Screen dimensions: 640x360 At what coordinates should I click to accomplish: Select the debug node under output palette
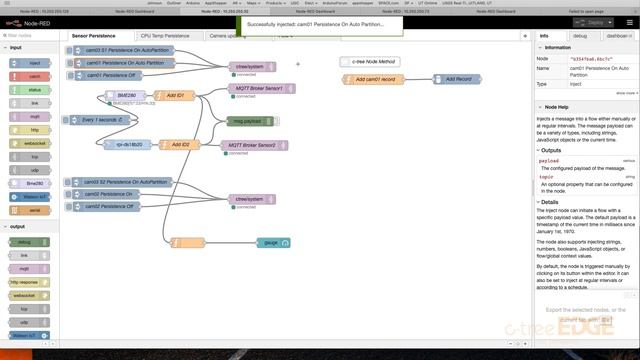click(29, 242)
